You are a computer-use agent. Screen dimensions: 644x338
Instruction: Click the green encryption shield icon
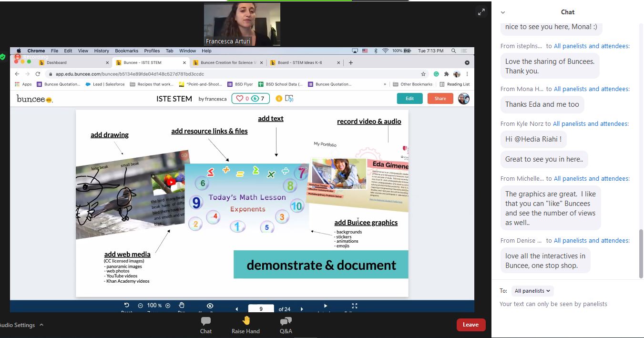(x=3, y=57)
